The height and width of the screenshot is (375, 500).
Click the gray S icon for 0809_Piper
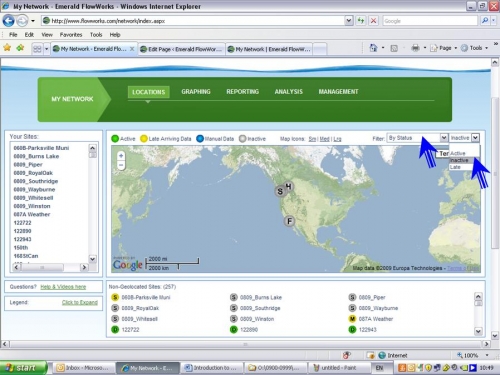352,297
